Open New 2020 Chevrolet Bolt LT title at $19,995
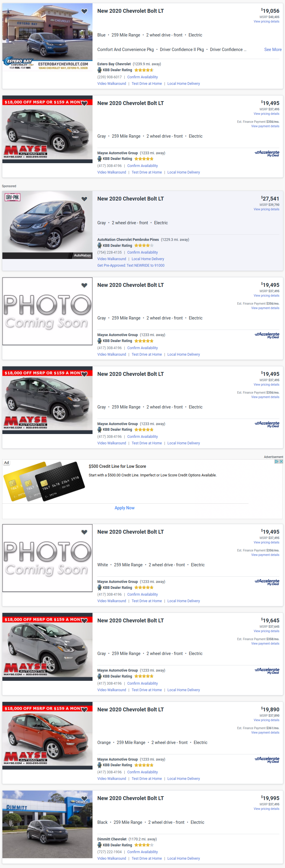Image resolution: width=285 pixels, height=868 pixels. 130,798
